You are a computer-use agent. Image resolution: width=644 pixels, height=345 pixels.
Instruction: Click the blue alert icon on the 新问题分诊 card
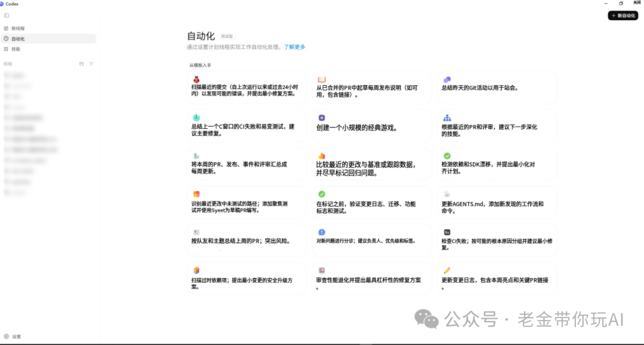click(321, 232)
